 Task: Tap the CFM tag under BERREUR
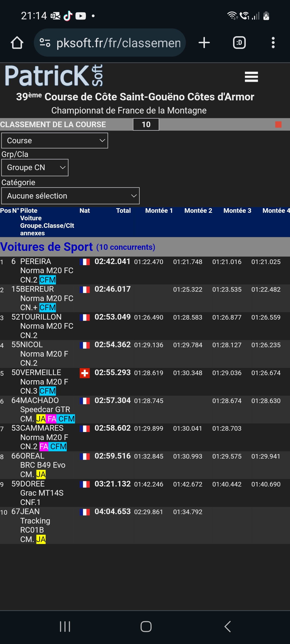[x=48, y=308]
